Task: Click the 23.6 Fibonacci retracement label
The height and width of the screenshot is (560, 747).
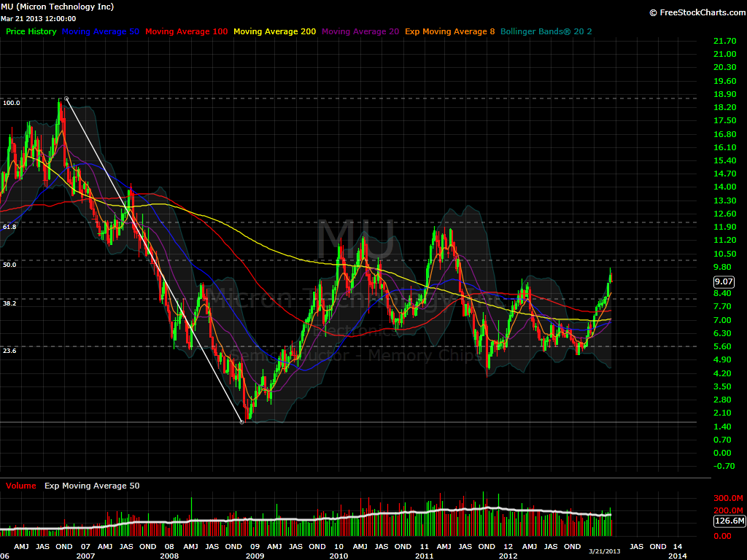Action: pyautogui.click(x=9, y=351)
